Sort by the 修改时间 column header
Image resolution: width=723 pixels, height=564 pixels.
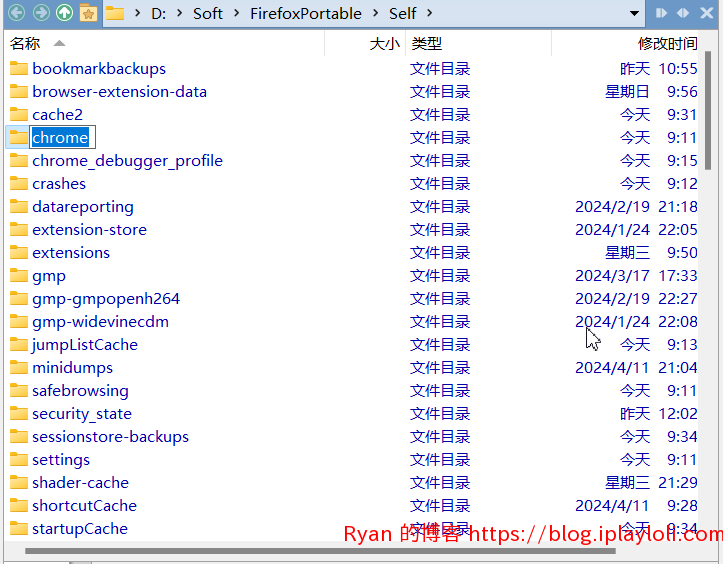(625, 44)
